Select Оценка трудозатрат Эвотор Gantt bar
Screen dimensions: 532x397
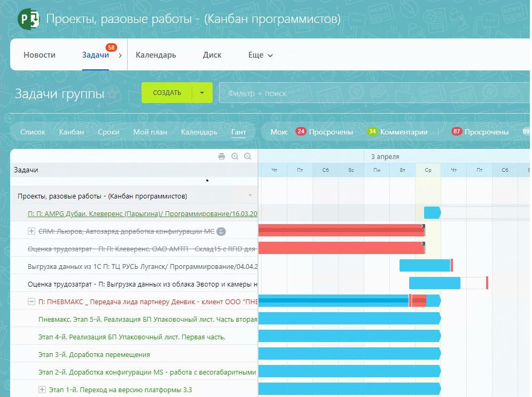point(435,283)
